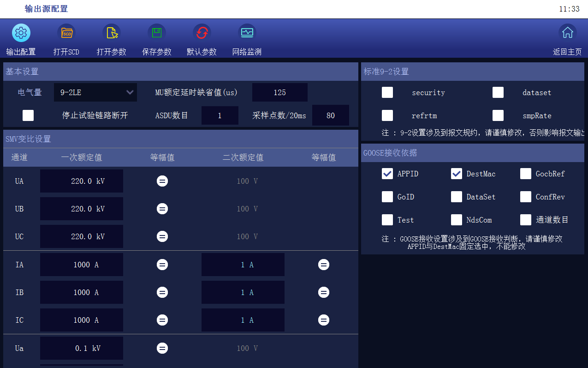Check the security option checkbox
588x368 pixels.
coord(387,92)
